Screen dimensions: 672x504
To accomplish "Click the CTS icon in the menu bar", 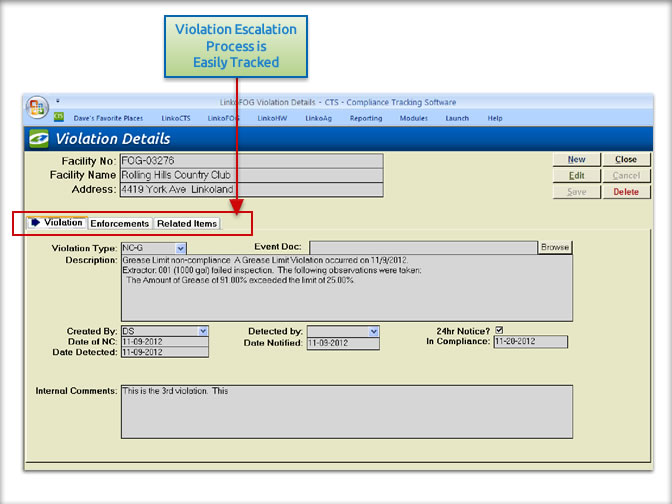I will pyautogui.click(x=58, y=117).
